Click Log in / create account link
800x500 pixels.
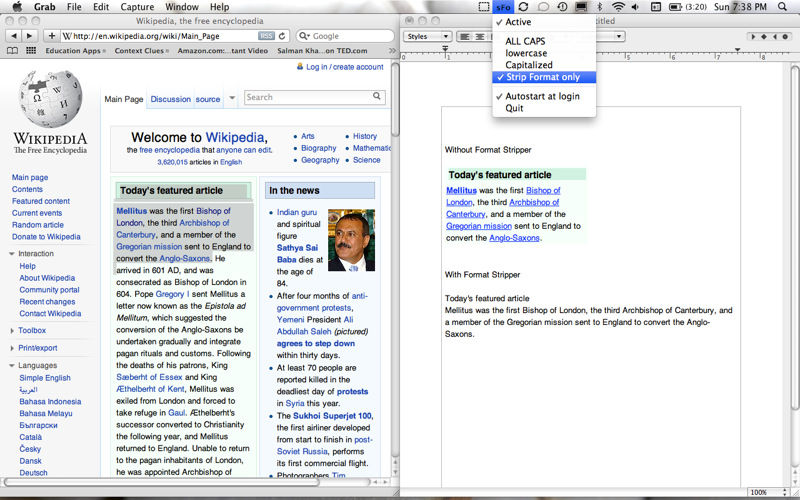[x=344, y=67]
